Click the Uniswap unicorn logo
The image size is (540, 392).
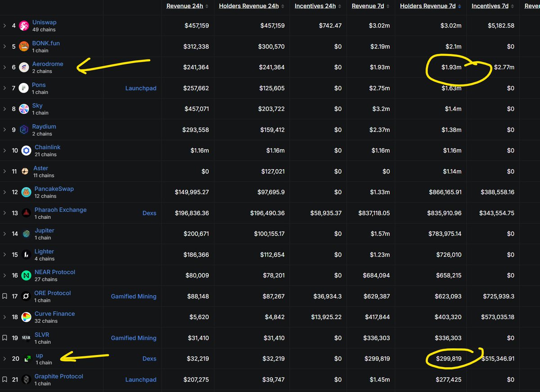tap(24, 26)
